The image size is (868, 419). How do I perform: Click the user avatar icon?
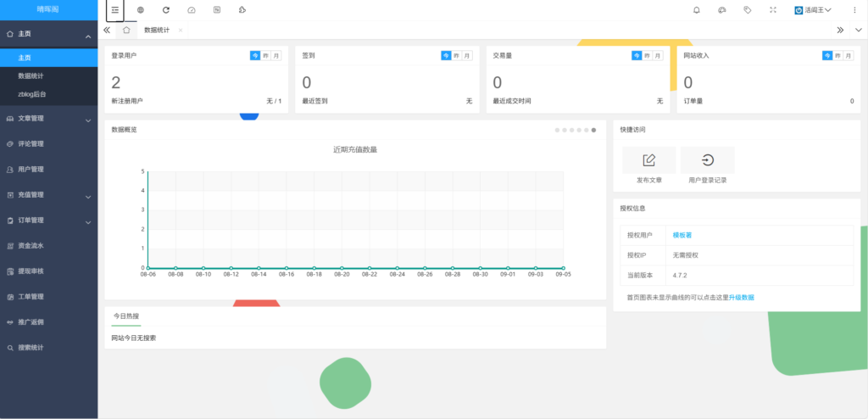pos(798,10)
